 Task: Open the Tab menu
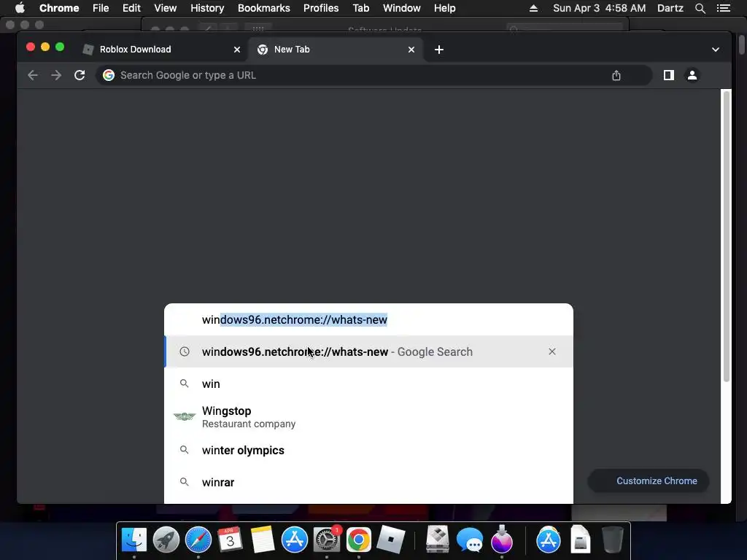pyautogui.click(x=360, y=8)
